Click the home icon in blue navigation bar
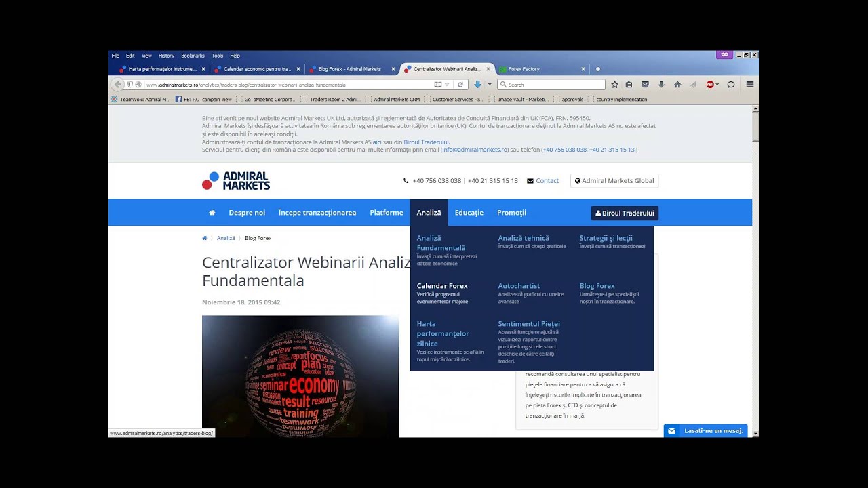Viewport: 868px width, 488px height. (x=212, y=213)
